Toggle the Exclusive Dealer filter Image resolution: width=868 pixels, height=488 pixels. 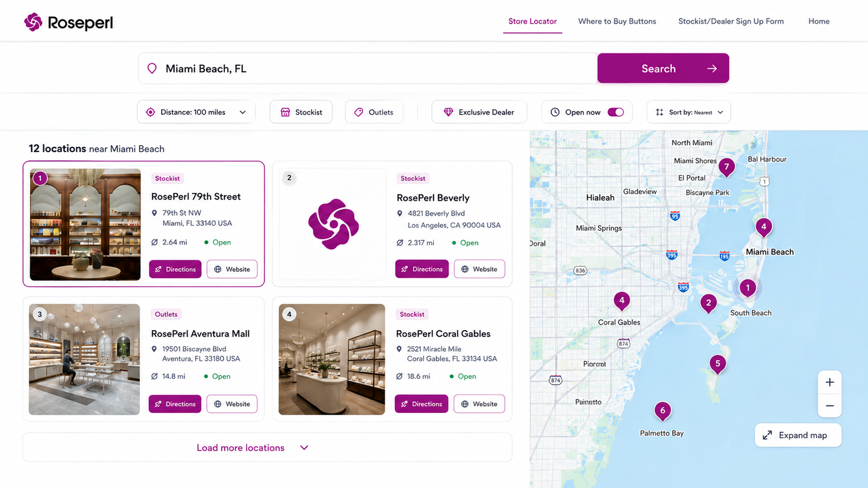pos(479,112)
